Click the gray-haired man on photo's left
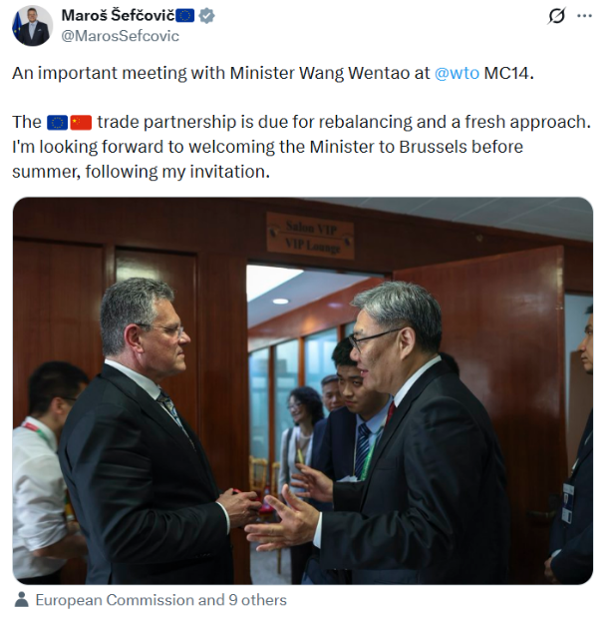 (149, 433)
